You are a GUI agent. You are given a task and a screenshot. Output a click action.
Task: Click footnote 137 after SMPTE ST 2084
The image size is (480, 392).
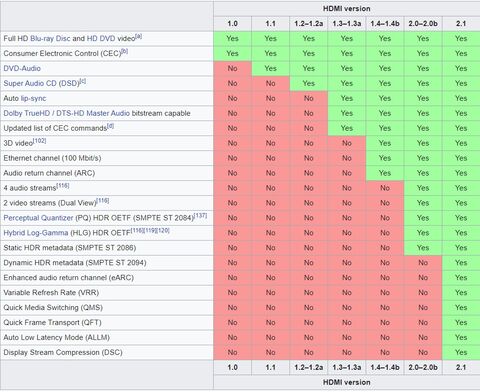click(x=200, y=215)
